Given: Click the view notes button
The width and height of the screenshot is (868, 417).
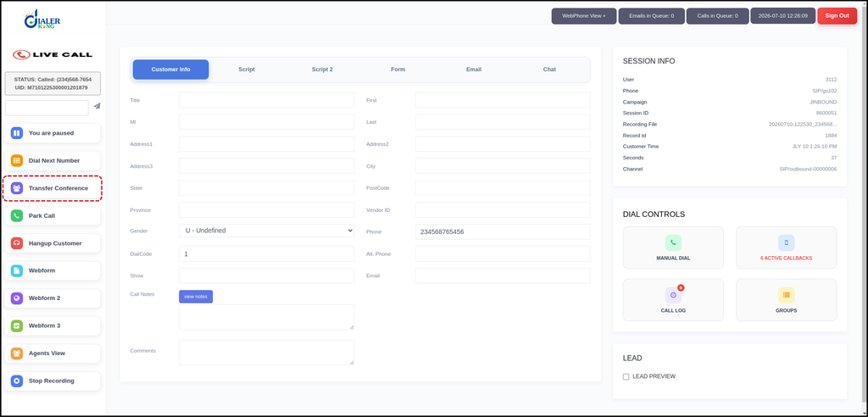Looking at the screenshot, I should (196, 297).
